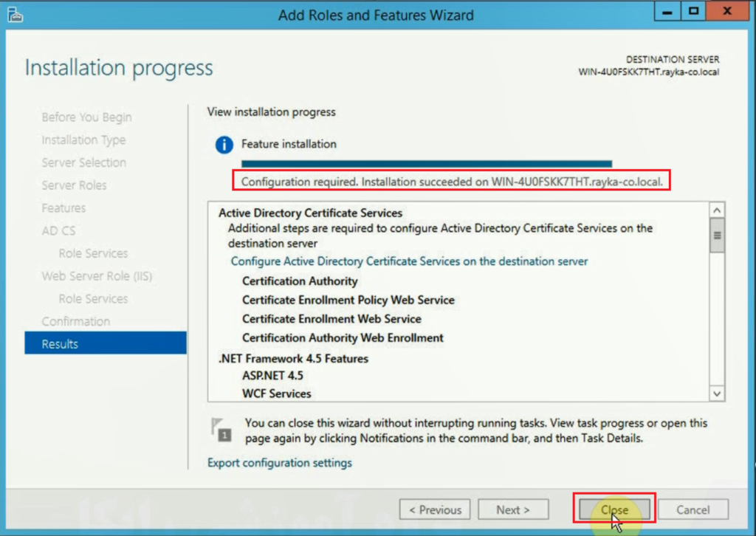Click the Active Directory Certificate Services heading
The image size is (756, 536).
pos(311,213)
